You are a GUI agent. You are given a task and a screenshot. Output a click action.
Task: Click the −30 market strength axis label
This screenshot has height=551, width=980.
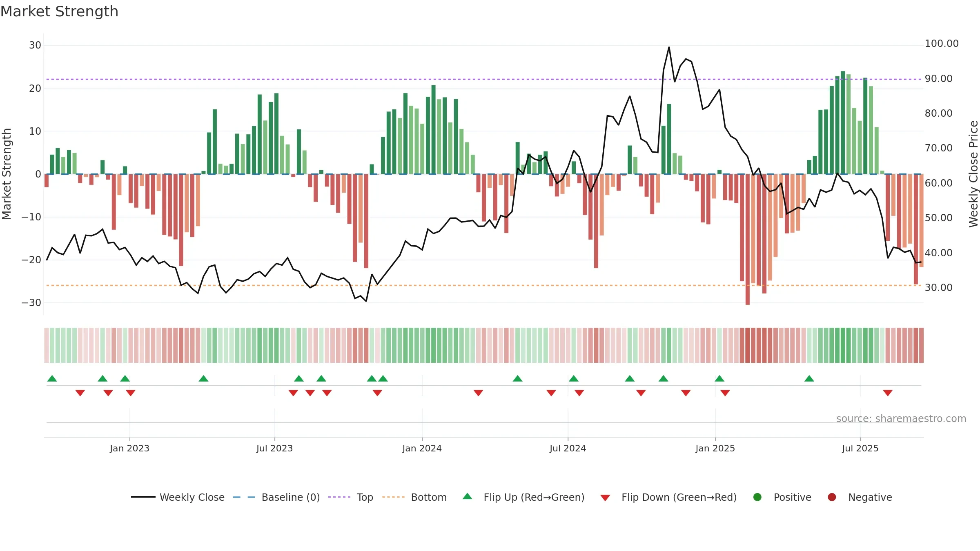(31, 303)
